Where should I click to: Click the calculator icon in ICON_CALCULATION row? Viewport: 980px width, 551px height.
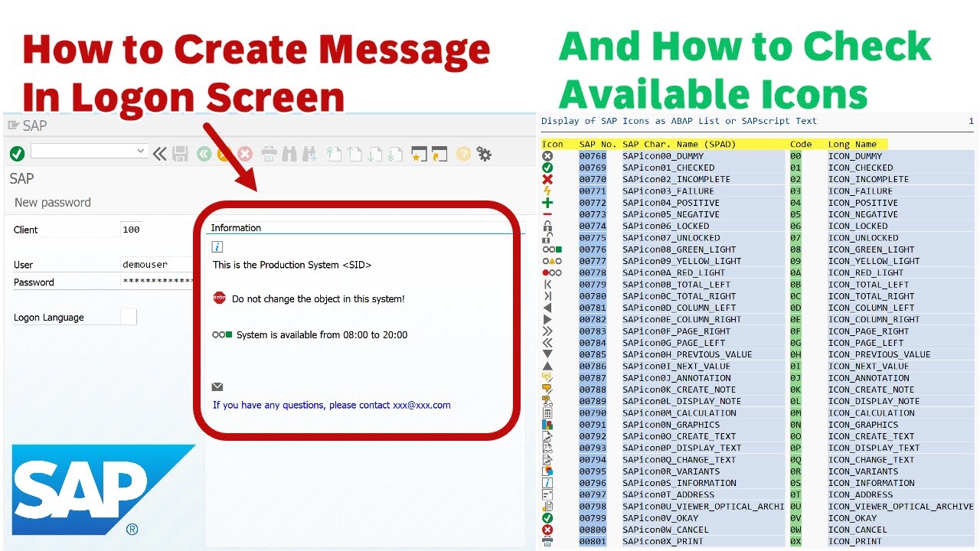point(547,412)
